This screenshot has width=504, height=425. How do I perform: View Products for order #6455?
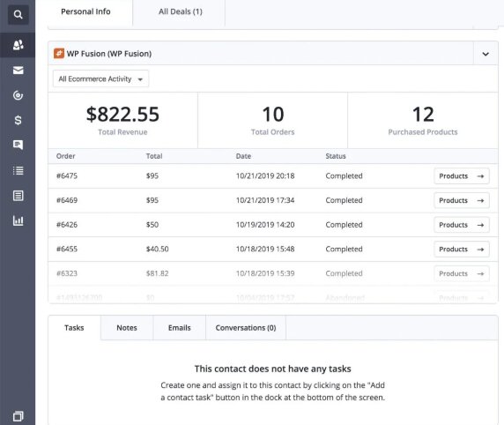[462, 250]
